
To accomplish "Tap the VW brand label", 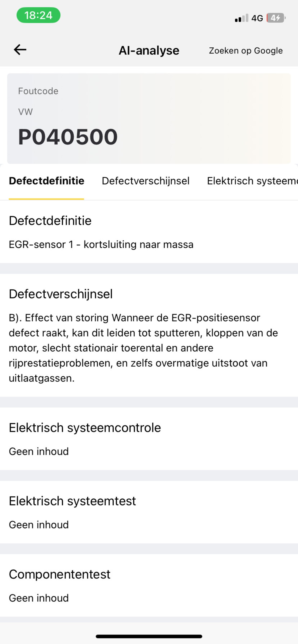I will coord(25,112).
